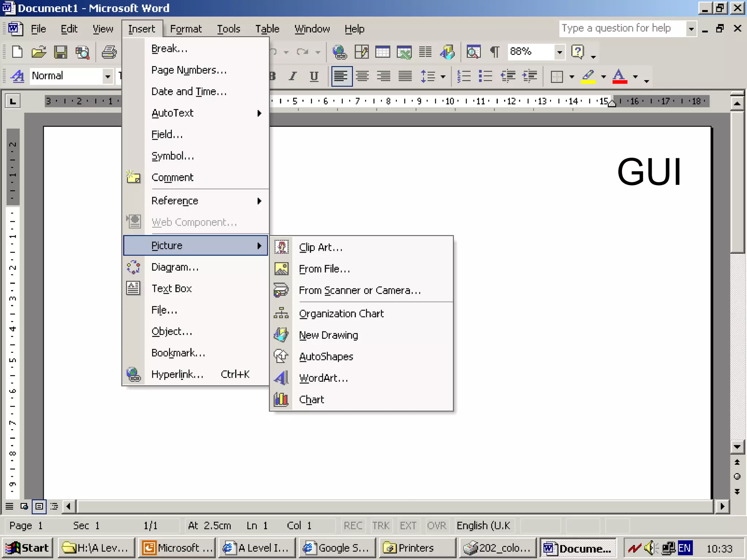Image resolution: width=747 pixels, height=560 pixels.
Task: Click the ruler tab-stop selector
Action: tap(13, 101)
